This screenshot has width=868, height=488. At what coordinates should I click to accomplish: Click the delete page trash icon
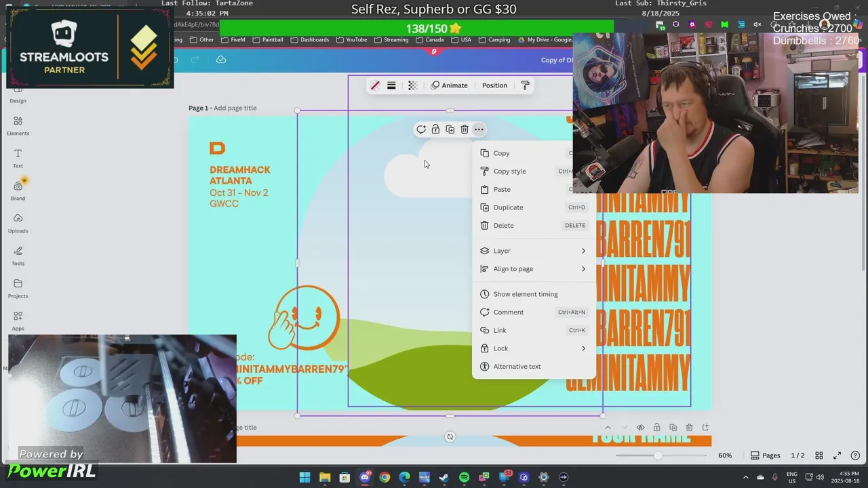689,428
